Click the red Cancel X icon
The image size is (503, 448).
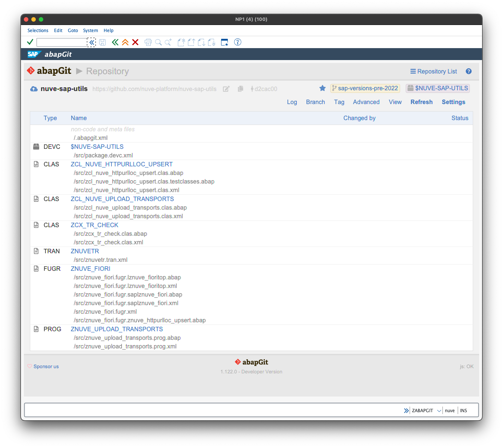click(135, 42)
